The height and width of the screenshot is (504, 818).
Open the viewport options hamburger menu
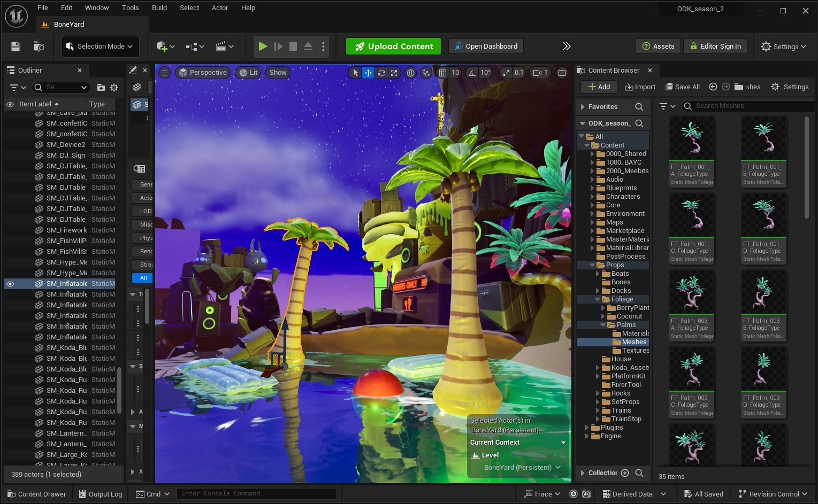(165, 73)
